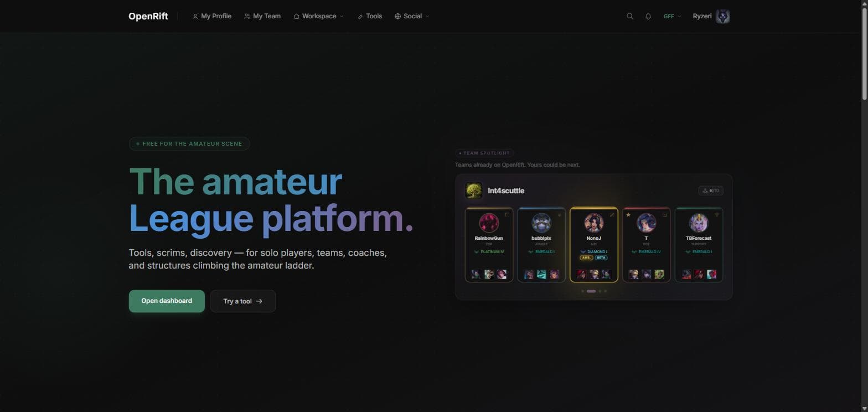Click the NonoJ player name

click(594, 238)
